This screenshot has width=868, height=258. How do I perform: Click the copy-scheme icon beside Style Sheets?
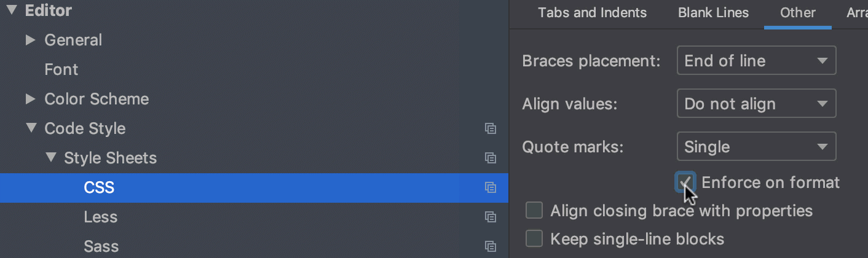click(x=490, y=158)
